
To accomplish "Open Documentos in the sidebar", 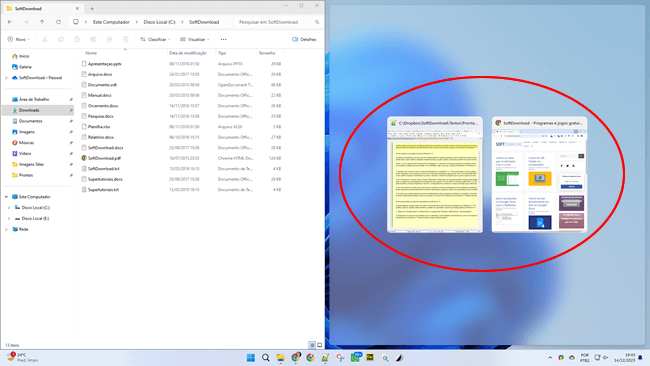I will 31,121.
